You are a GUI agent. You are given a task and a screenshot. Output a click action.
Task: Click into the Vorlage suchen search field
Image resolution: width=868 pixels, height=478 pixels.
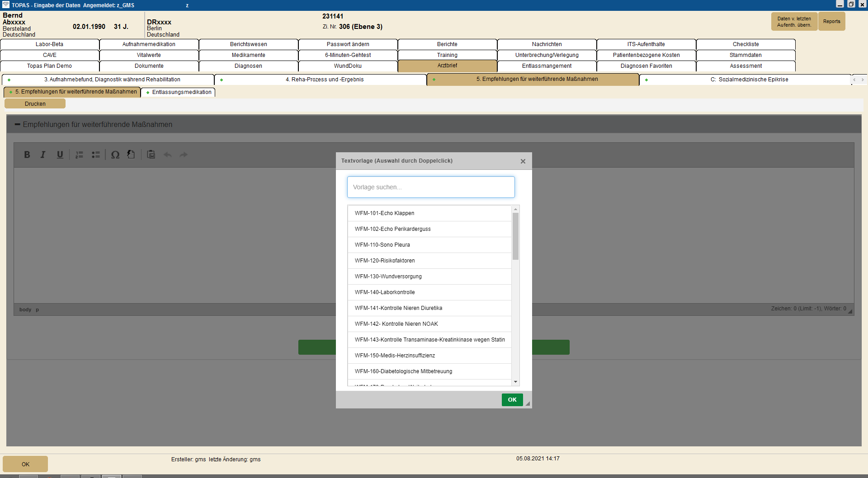click(430, 187)
